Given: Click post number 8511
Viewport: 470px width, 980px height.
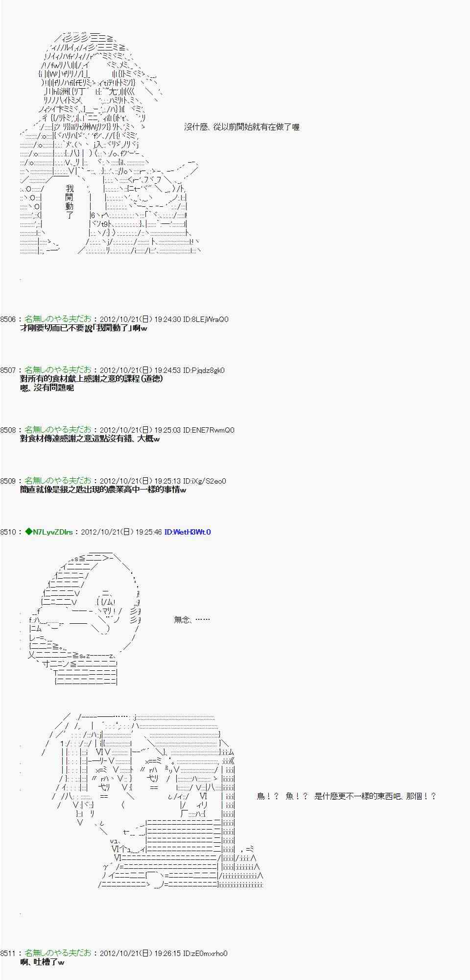Looking at the screenshot, I should pos(8,954).
